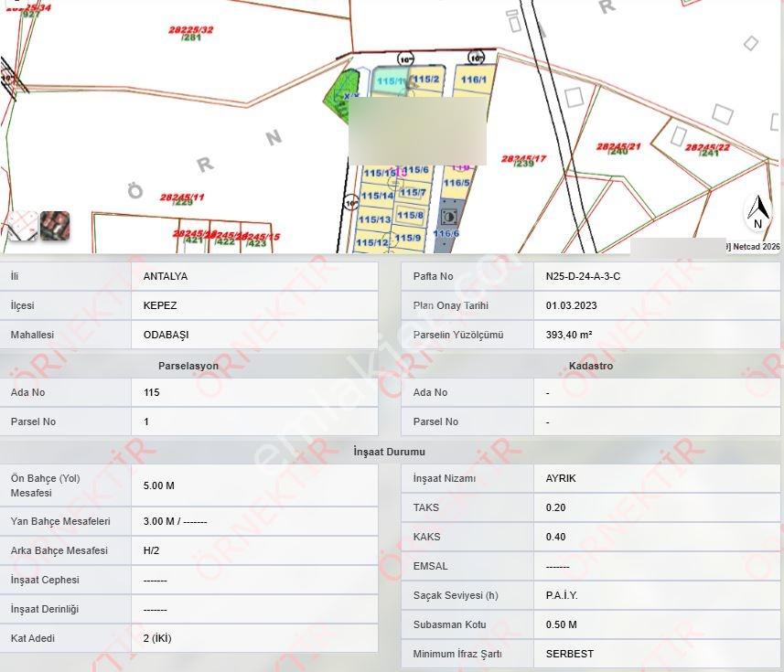This screenshot has width=784, height=672.
Task: Select parcel 115/12 on the map
Action: [x=372, y=243]
